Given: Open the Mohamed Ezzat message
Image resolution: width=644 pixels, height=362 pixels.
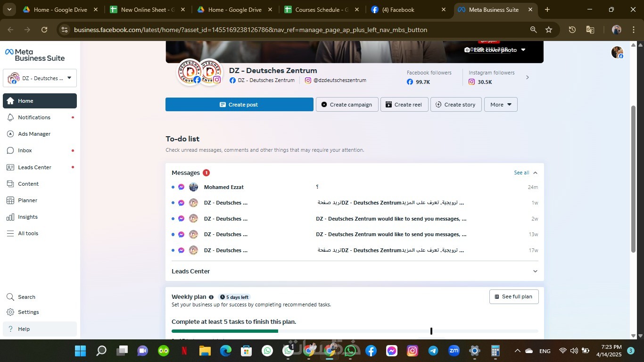Looking at the screenshot, I should tap(355, 187).
